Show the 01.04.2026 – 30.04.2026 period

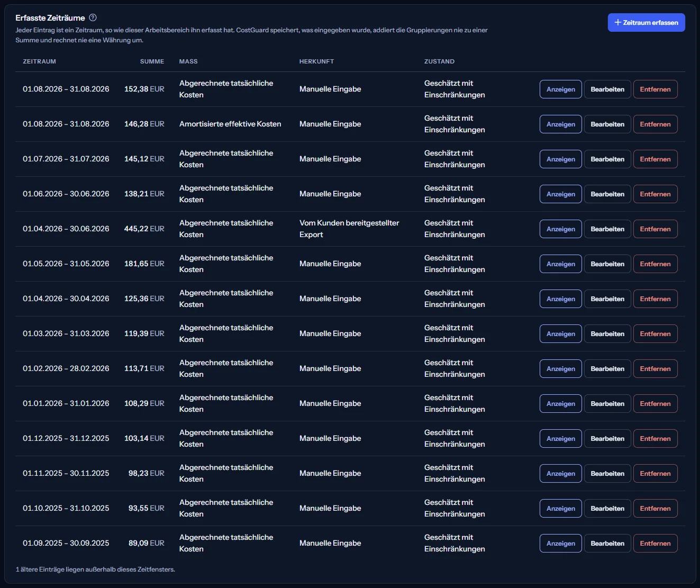pyautogui.click(x=561, y=299)
